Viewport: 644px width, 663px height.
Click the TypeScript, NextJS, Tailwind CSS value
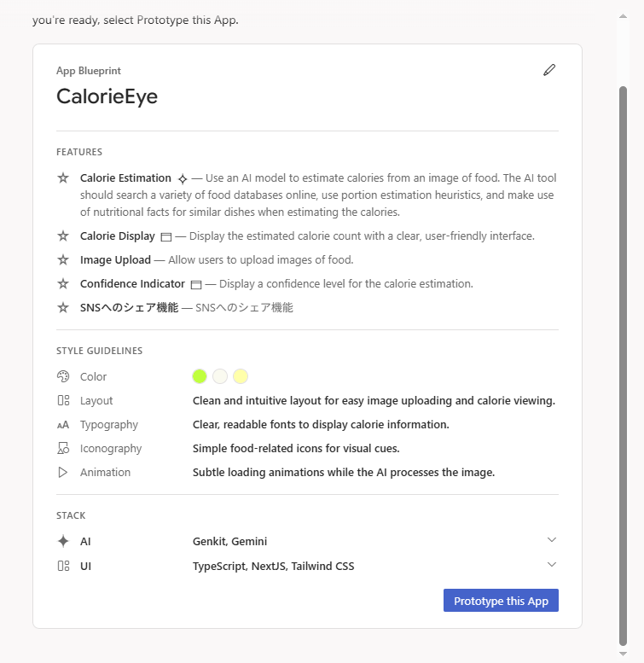[x=274, y=566]
